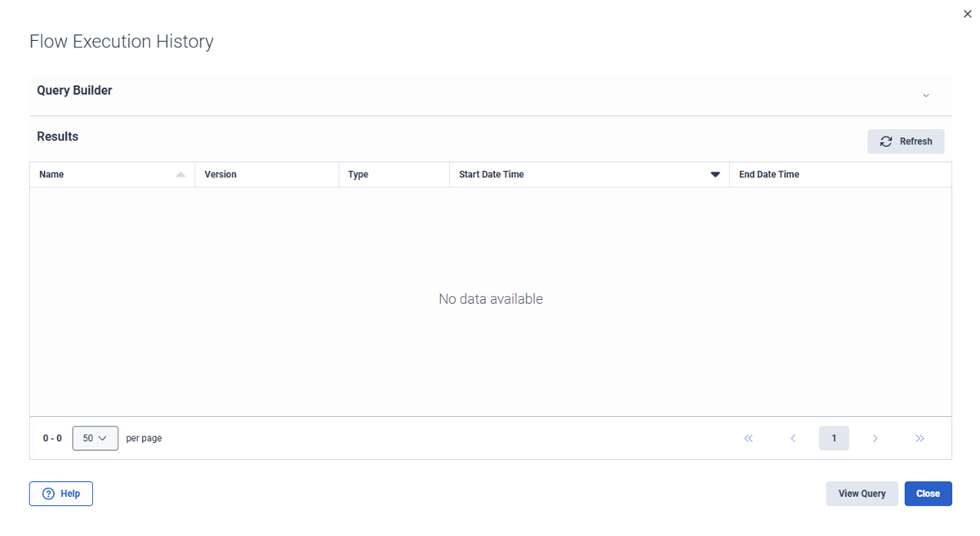Click the Type column header
Viewport: 980px width, 536px height.
point(359,175)
